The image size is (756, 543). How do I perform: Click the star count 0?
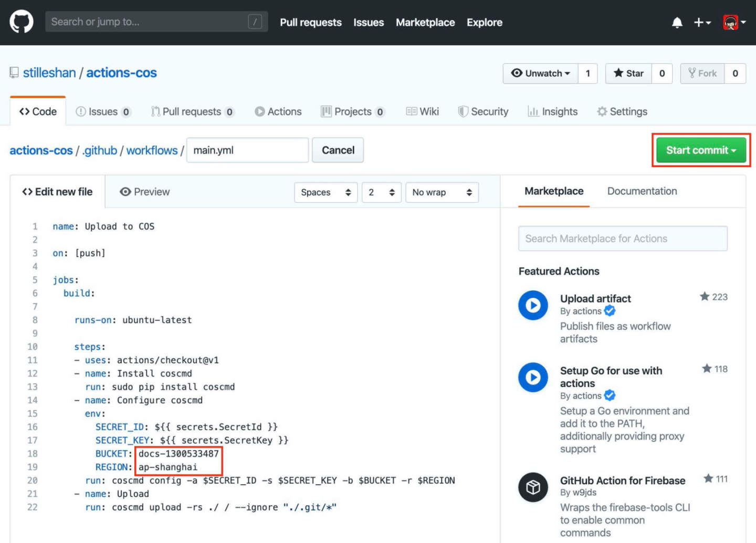pos(662,74)
